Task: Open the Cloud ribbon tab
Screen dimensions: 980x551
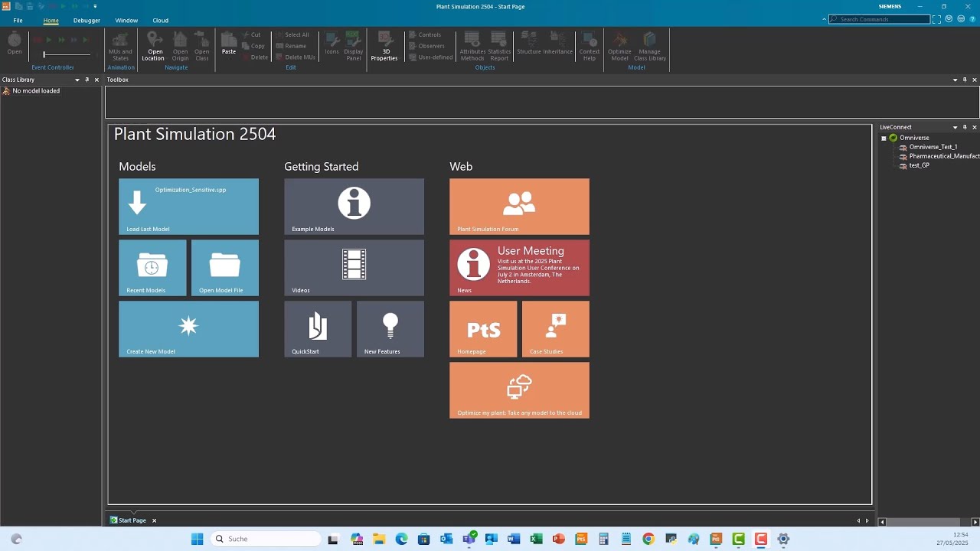Action: point(160,21)
